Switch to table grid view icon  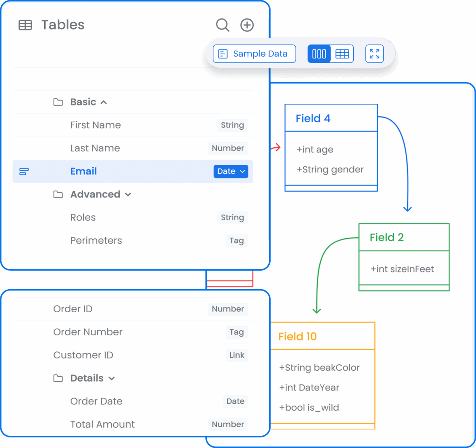342,54
